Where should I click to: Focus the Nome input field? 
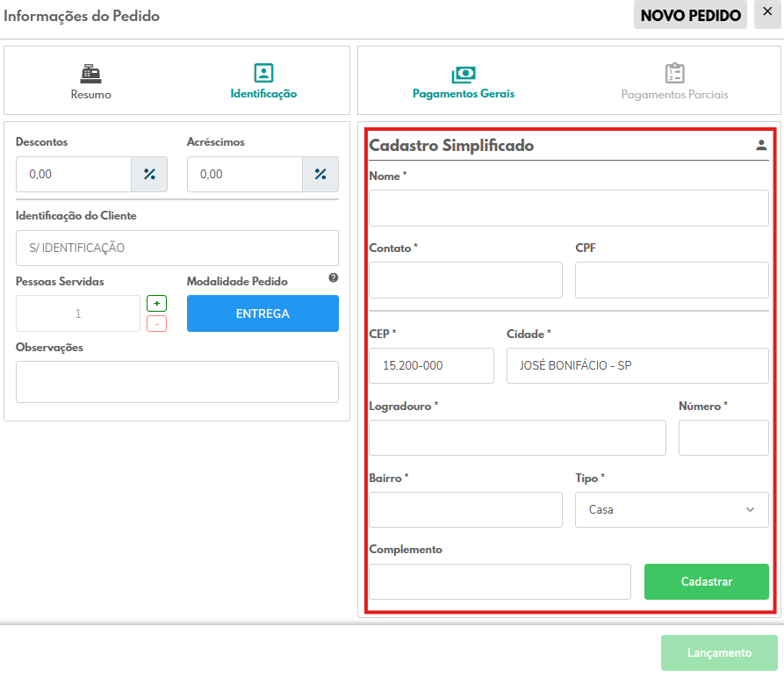(568, 208)
